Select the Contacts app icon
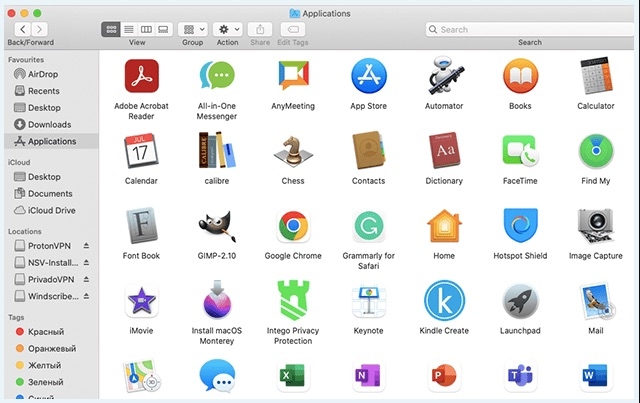 point(369,150)
